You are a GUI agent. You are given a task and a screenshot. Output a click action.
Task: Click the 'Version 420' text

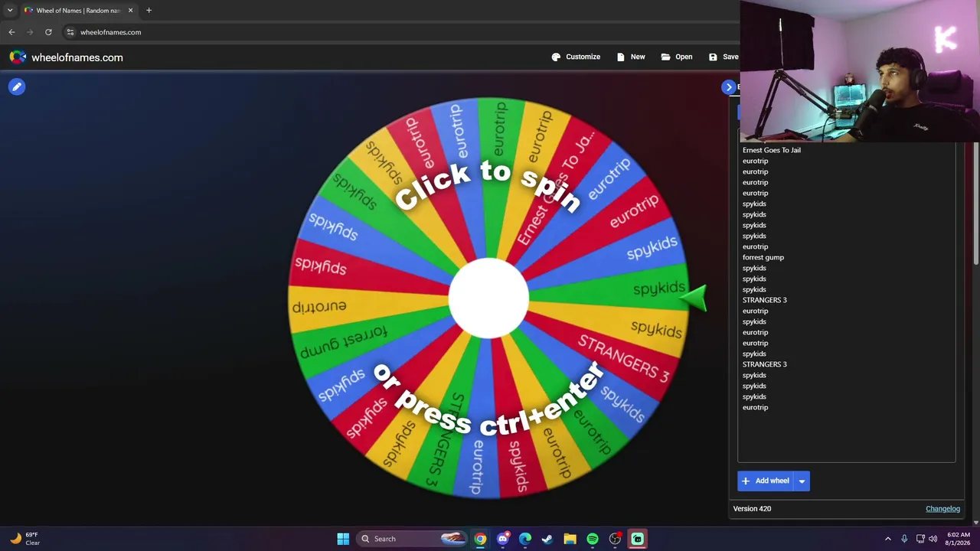pyautogui.click(x=752, y=509)
